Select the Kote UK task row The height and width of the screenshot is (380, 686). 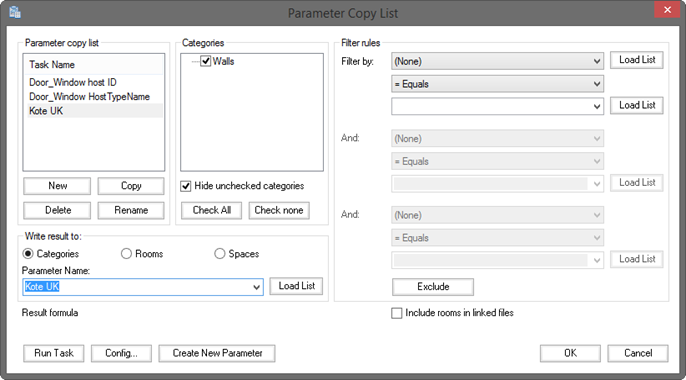click(94, 111)
